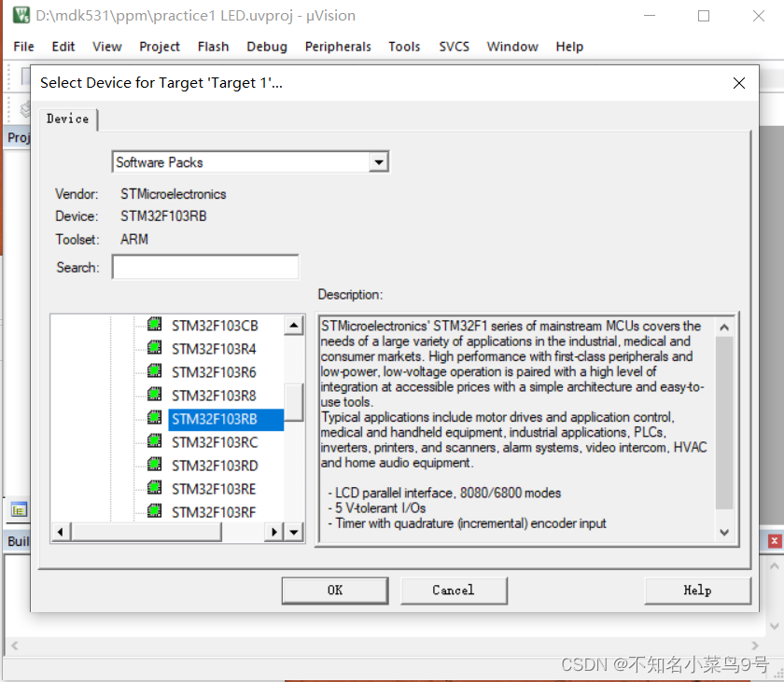Open the Peripherals menu

tap(338, 47)
